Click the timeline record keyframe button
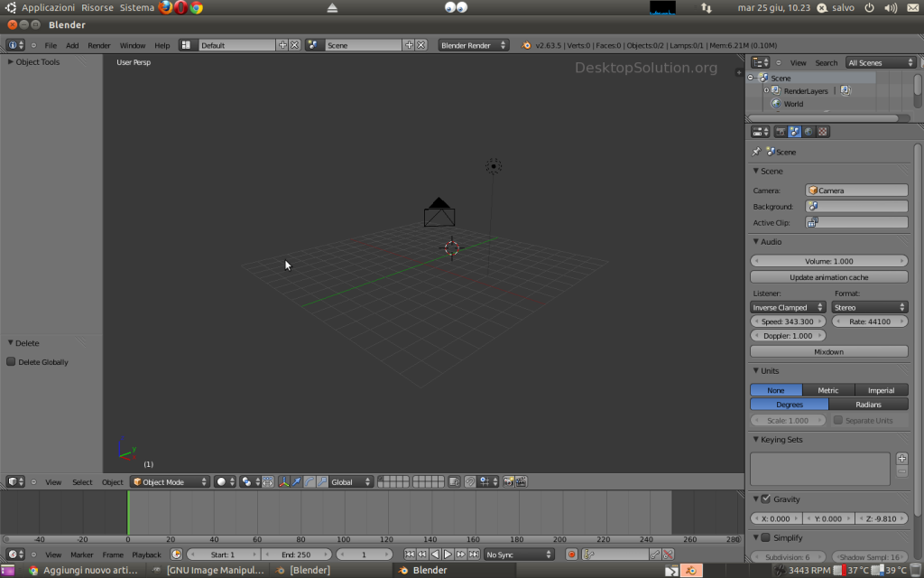 (x=571, y=555)
